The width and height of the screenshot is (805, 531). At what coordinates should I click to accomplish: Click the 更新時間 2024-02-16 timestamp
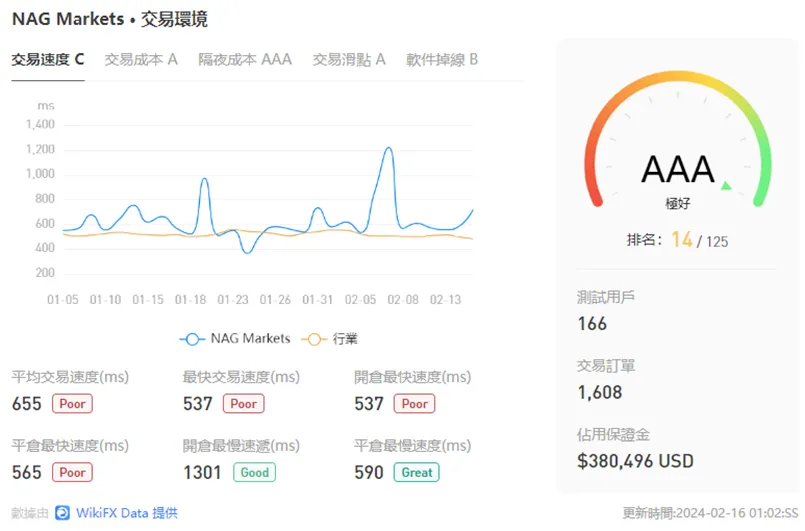click(711, 513)
